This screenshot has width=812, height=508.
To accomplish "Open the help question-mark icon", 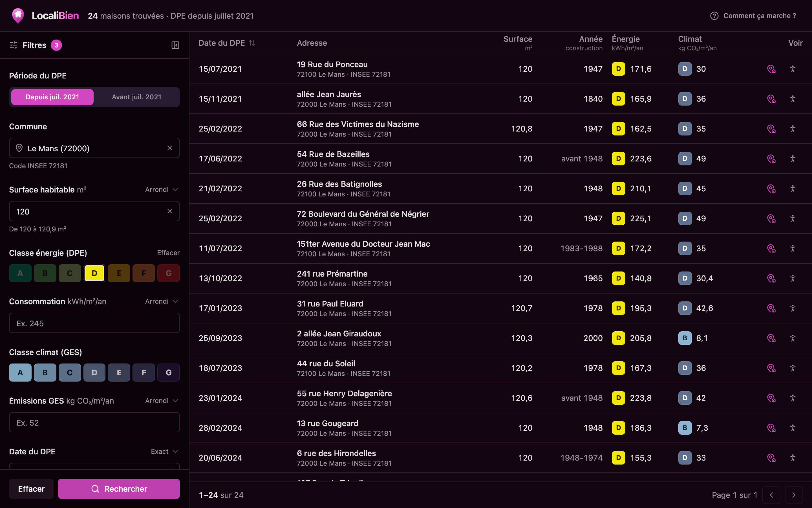I will point(714,16).
